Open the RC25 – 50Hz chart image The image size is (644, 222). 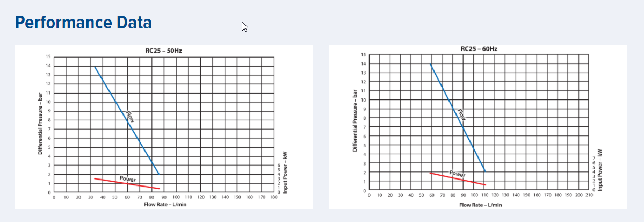(x=164, y=127)
